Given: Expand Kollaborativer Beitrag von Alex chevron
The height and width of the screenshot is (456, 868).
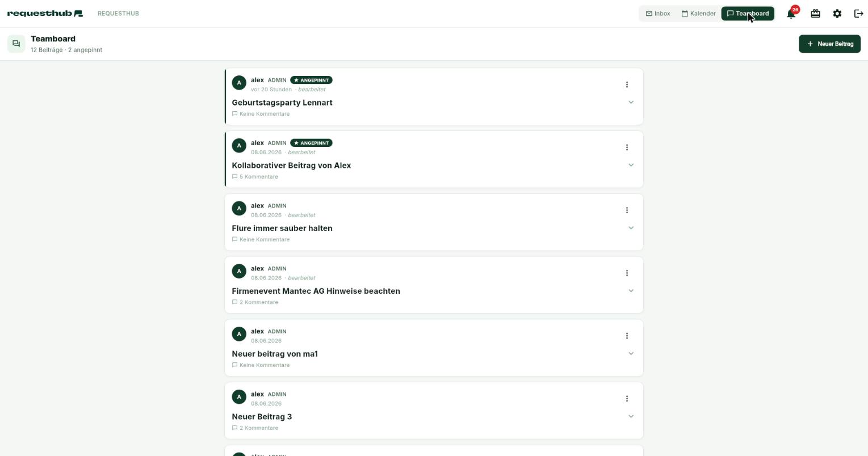Looking at the screenshot, I should click(631, 165).
